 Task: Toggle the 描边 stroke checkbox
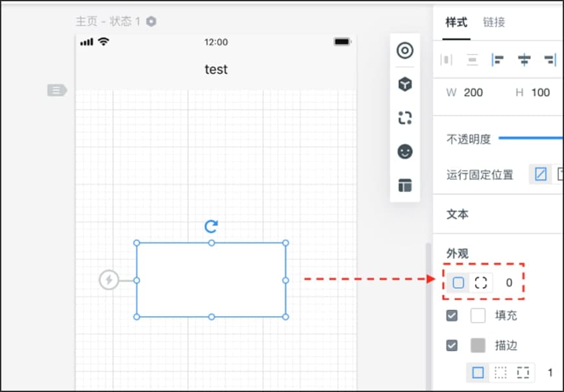[x=452, y=346]
